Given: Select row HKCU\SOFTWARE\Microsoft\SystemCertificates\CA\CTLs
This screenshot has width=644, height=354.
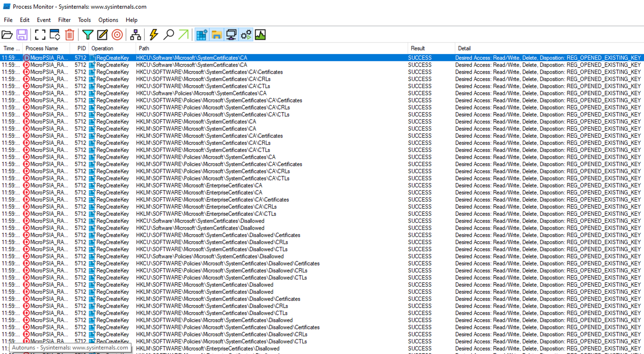Looking at the screenshot, I should (322, 86).
